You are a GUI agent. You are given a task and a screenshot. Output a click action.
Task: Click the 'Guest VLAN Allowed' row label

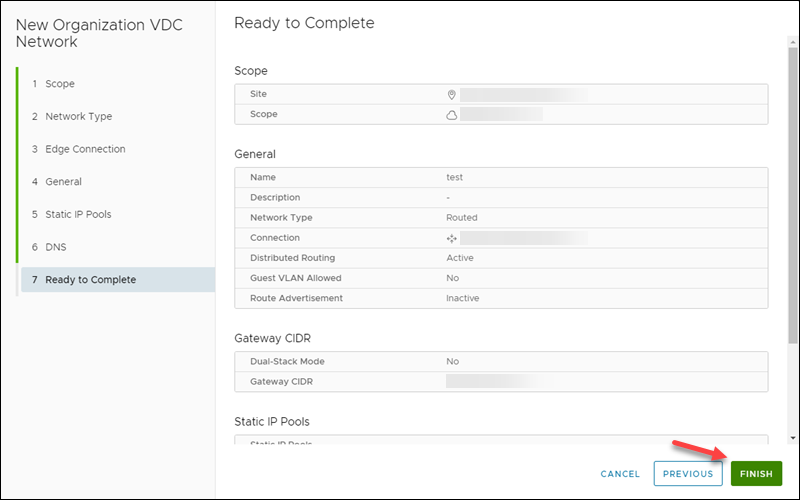click(296, 278)
